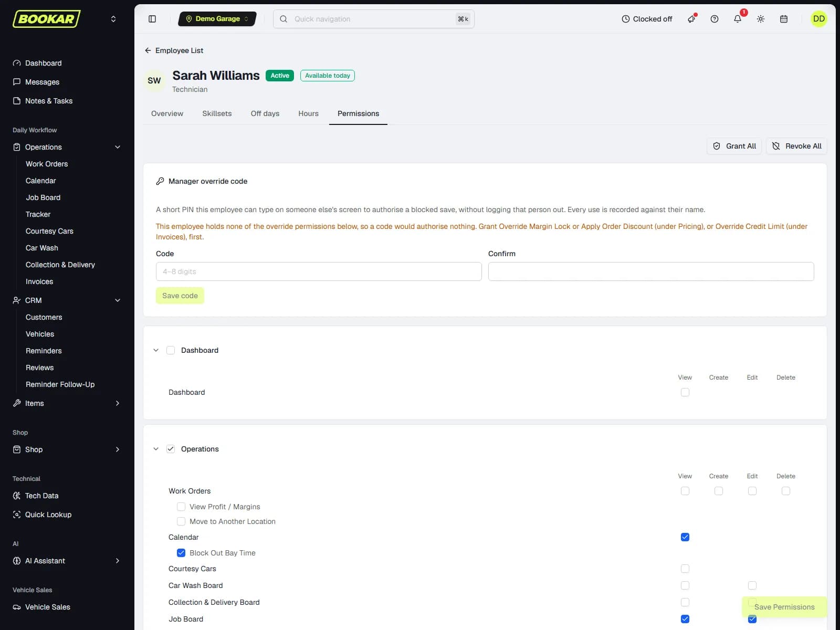This screenshot has width=840, height=630.
Task: Enable Courtesy Cars View permission
Action: [685, 569]
